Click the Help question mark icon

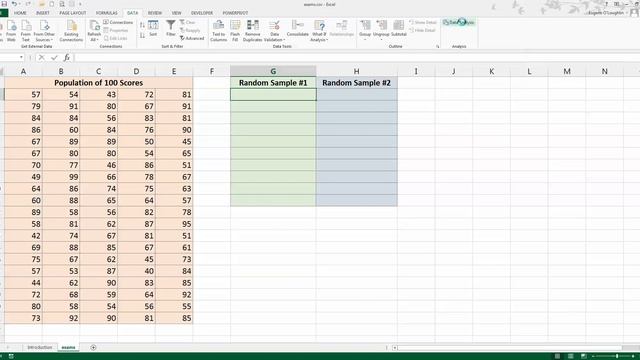(x=607, y=4)
